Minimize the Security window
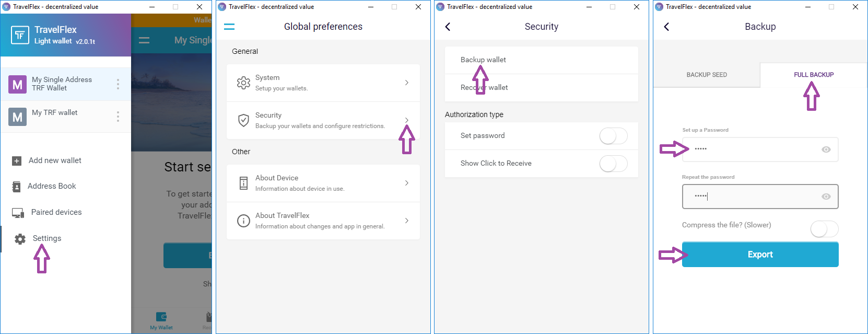This screenshot has height=334, width=868. 589,7
